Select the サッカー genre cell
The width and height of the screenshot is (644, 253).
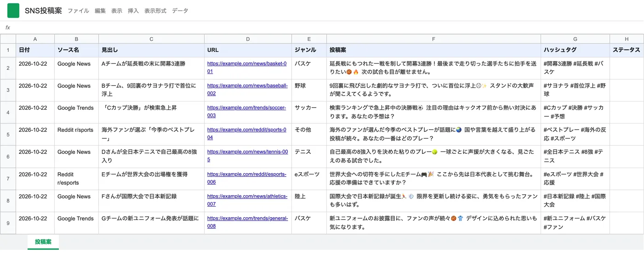pos(309,112)
